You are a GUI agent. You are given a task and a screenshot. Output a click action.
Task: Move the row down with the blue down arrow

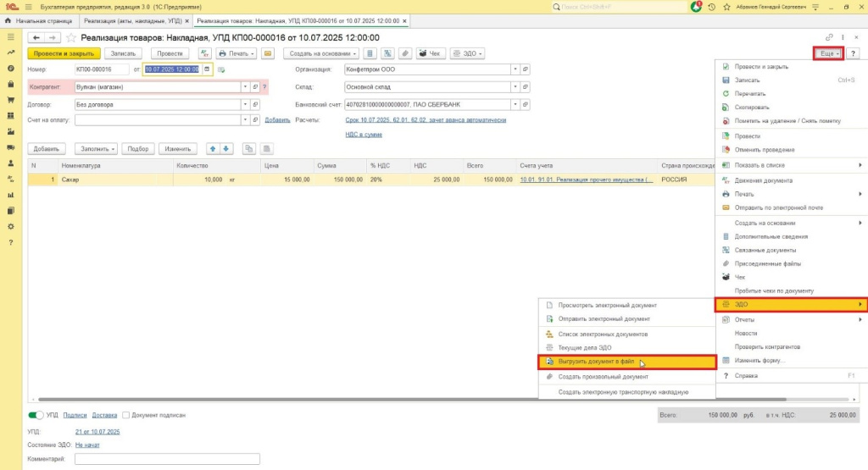pos(226,148)
